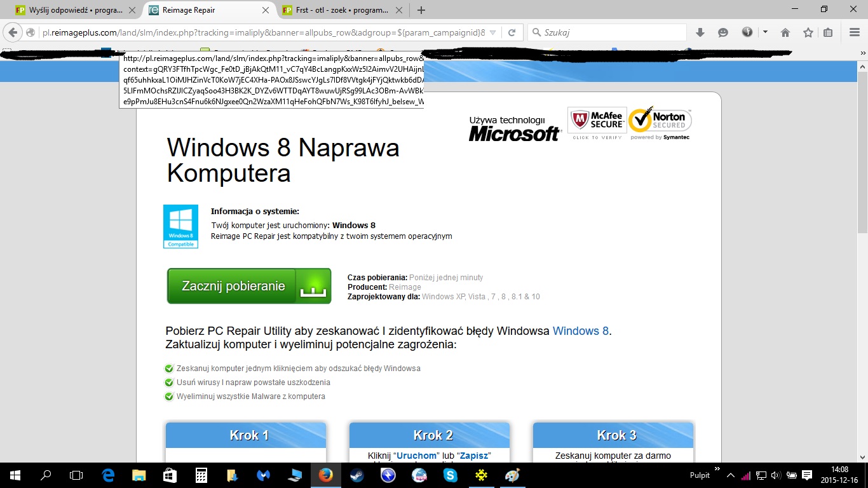The image size is (868, 488).
Task: Open the Windows 8 blue hyperlink
Action: (580, 331)
